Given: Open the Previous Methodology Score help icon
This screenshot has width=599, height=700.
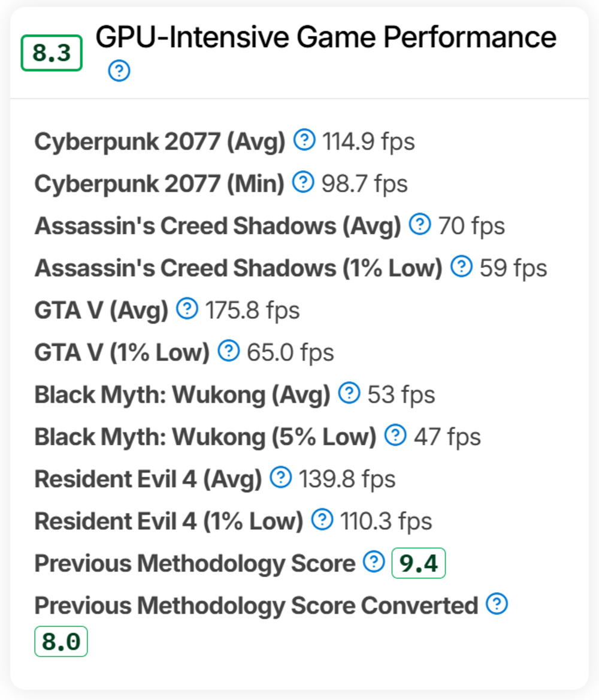Looking at the screenshot, I should click(373, 563).
